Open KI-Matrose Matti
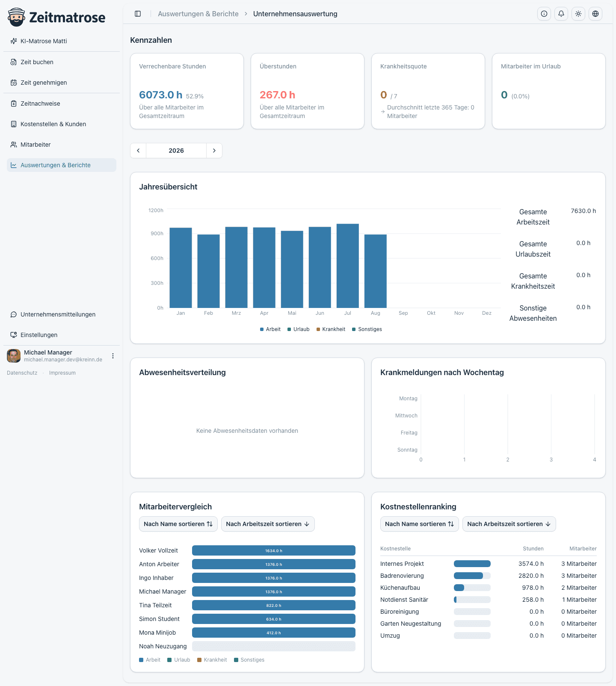The width and height of the screenshot is (616, 686). coord(62,41)
